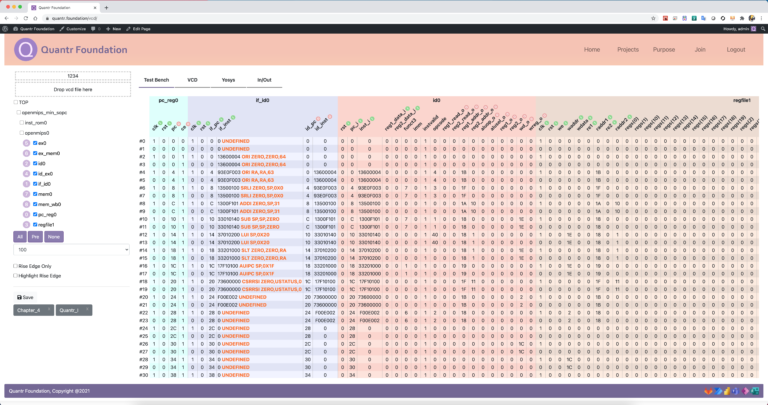Check the openmips_min_sopc checkbox
Viewport: 768px width, 405px height.
(x=19, y=113)
